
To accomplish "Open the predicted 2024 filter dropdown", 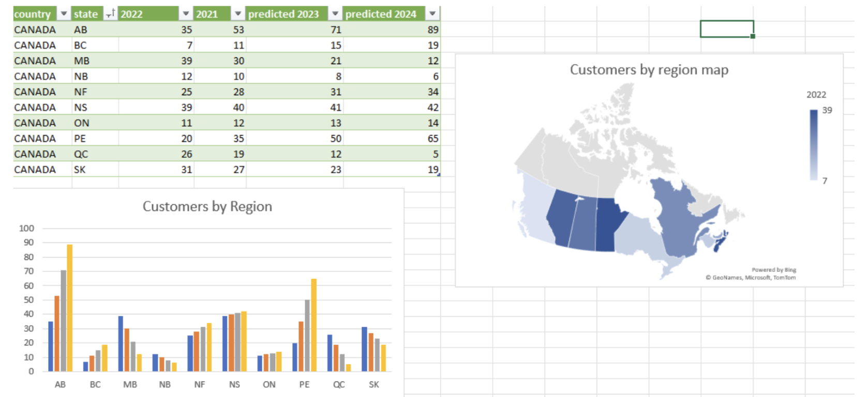I will pos(432,14).
